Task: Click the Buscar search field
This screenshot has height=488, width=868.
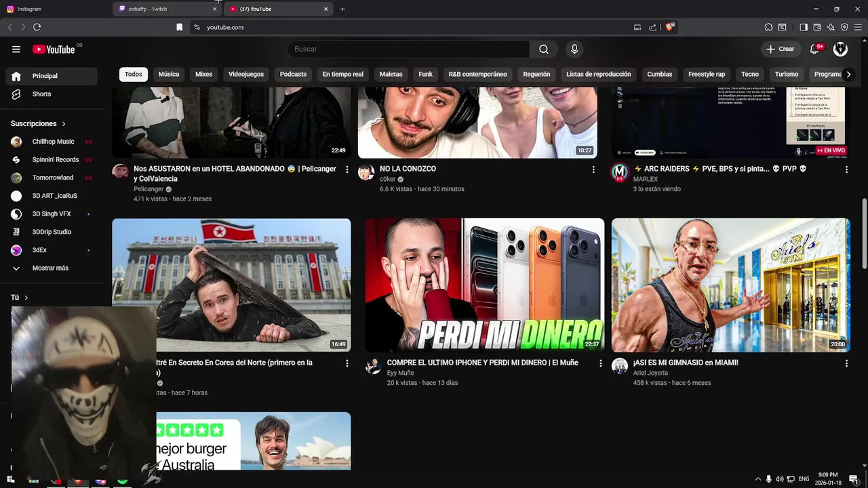Action: click(409, 49)
